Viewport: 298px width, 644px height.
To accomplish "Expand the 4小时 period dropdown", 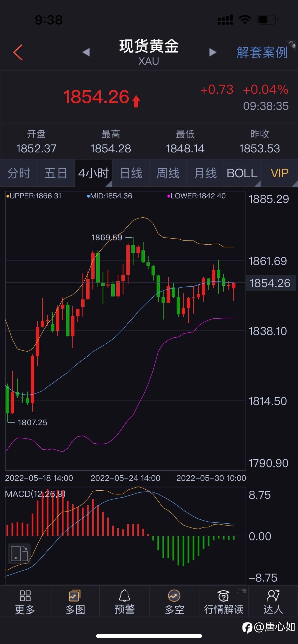I will point(93,173).
